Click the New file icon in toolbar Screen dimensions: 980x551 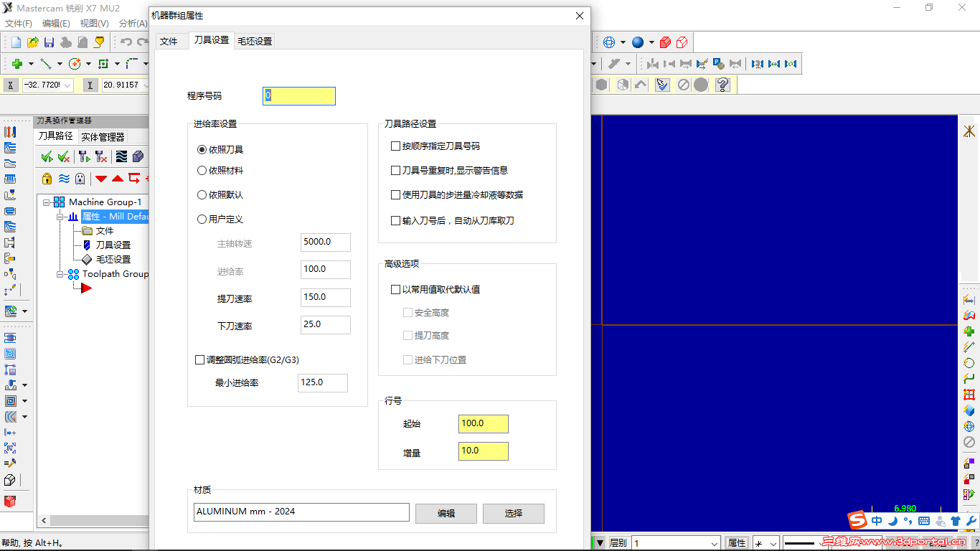tap(16, 42)
